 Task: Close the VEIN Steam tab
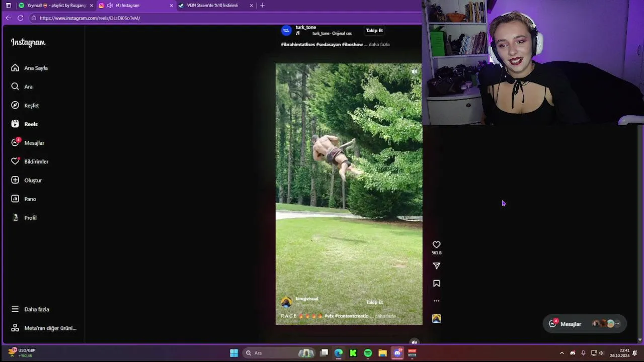(x=251, y=5)
